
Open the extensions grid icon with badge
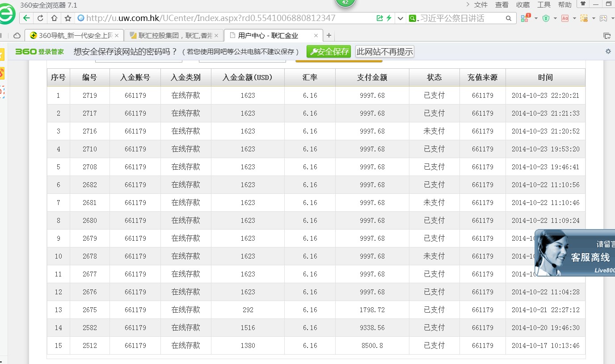(x=526, y=18)
